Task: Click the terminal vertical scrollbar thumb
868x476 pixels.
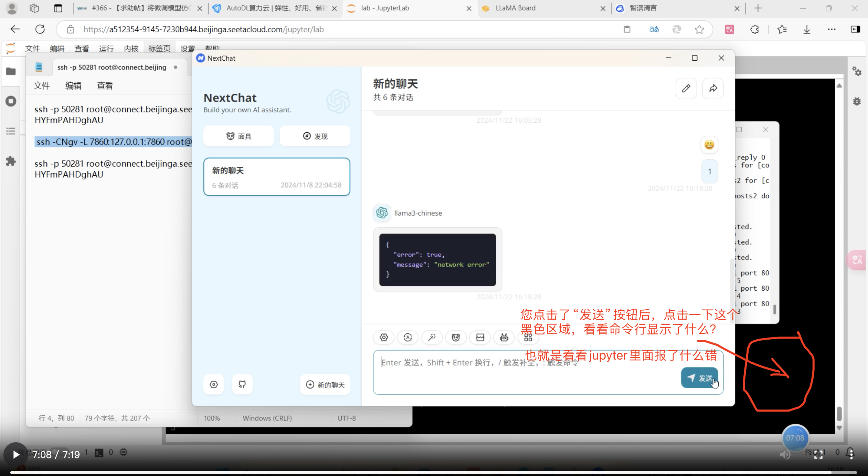Action: pos(839,414)
